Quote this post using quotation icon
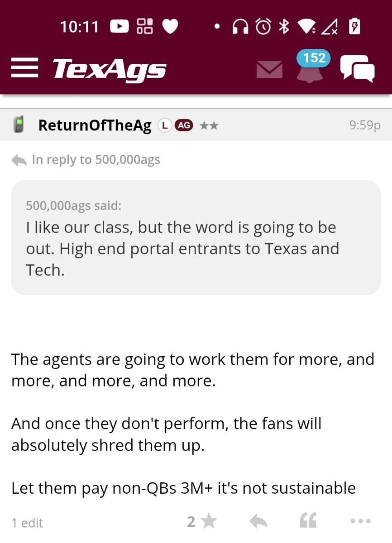392x543 pixels. [x=308, y=522]
